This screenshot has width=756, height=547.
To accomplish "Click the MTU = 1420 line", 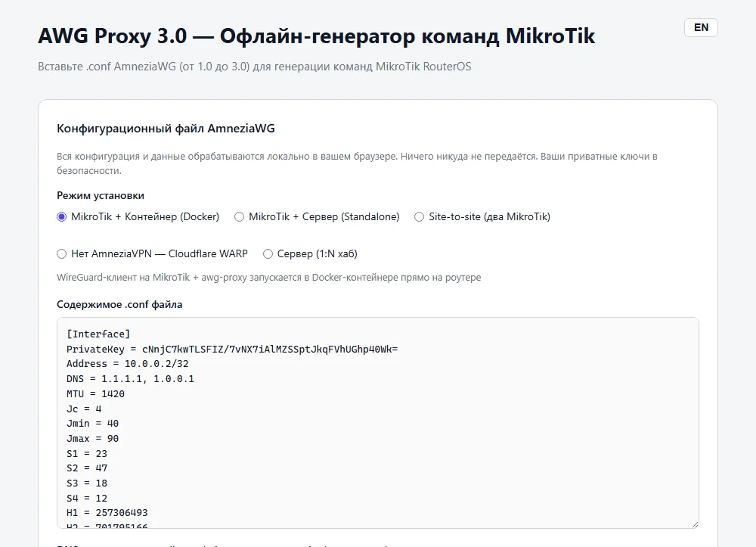I will point(95,393).
